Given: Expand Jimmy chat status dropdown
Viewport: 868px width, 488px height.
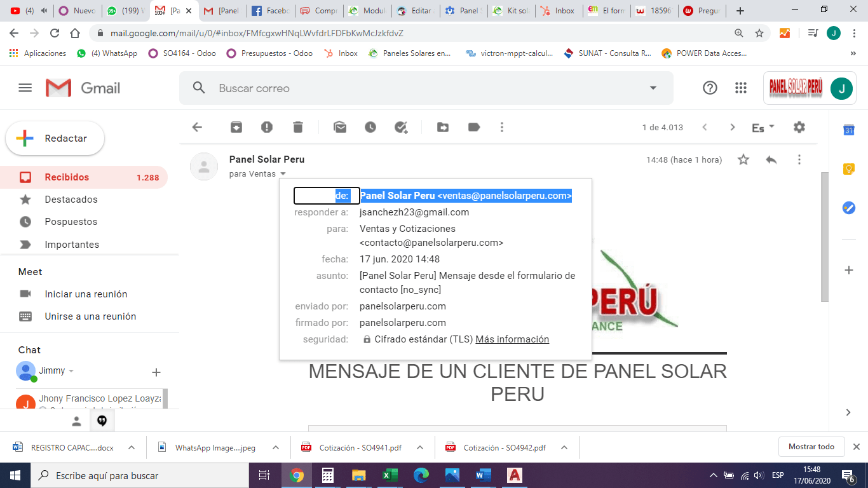Looking at the screenshot, I should (71, 371).
